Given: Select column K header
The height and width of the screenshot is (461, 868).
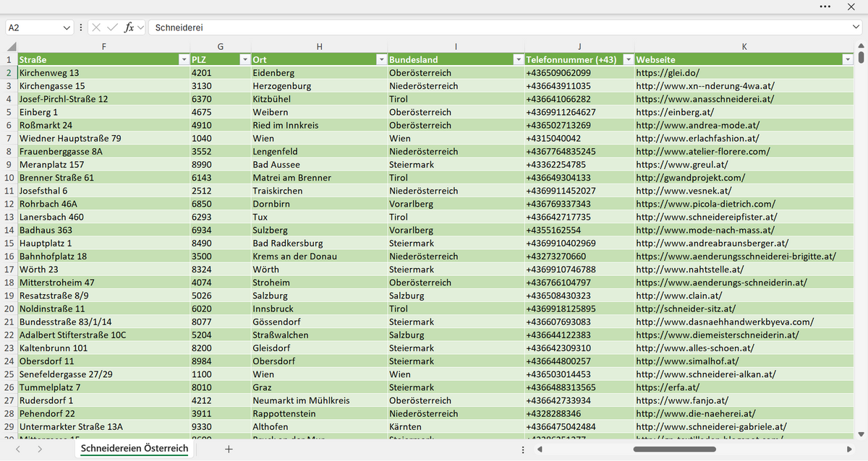Looking at the screenshot, I should (744, 47).
